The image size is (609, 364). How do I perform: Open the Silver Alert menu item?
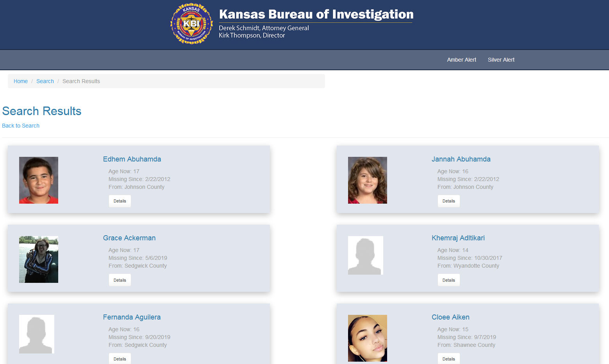pyautogui.click(x=501, y=60)
